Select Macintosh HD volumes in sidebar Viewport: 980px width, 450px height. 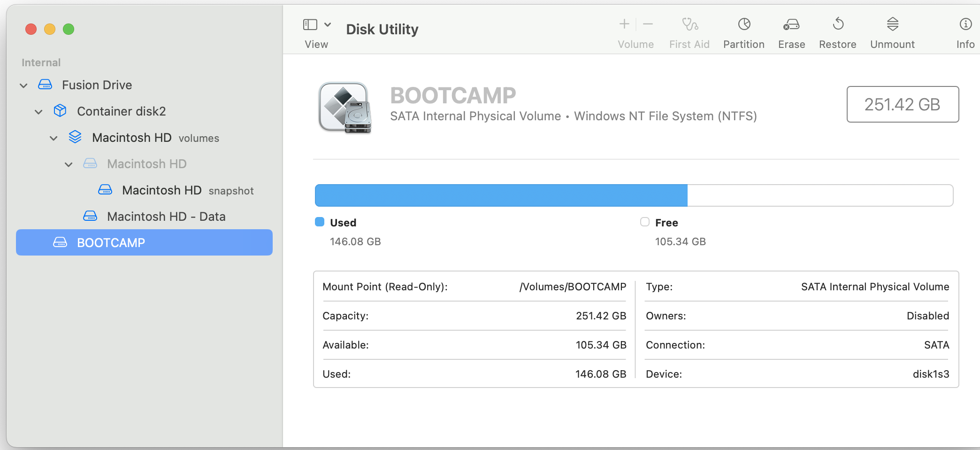(132, 138)
